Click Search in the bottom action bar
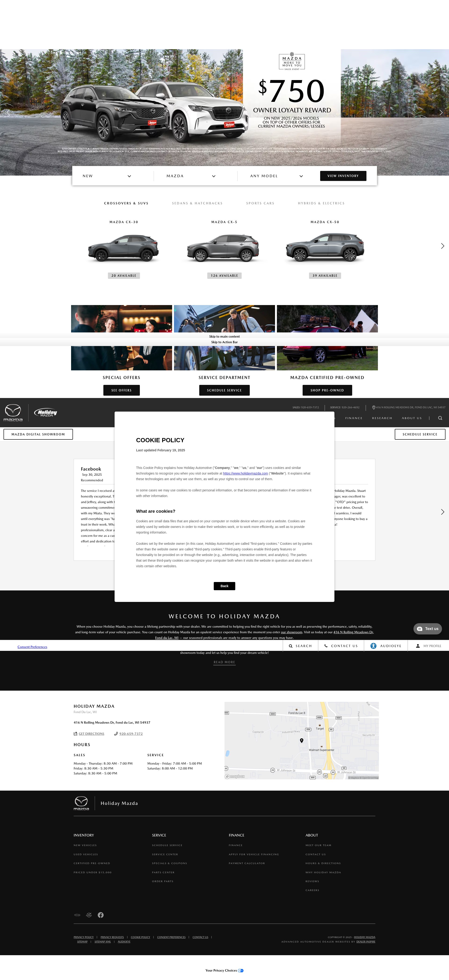Viewport: 449px width, 980px height. point(300,646)
